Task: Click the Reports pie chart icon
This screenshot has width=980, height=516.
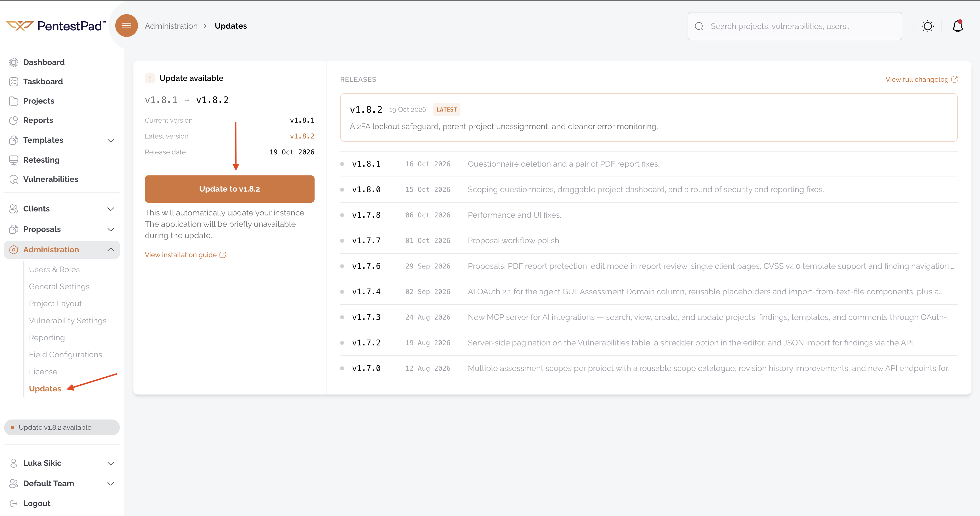Action: point(14,120)
